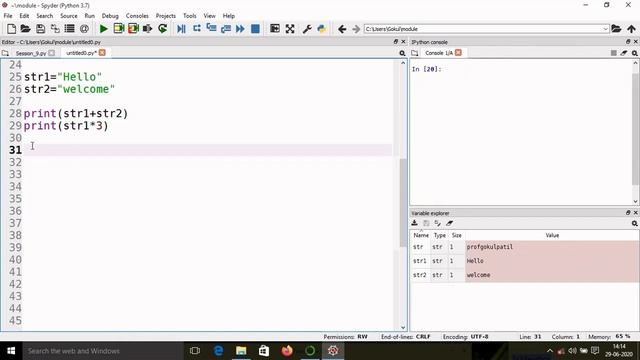Open the Help menu
The image size is (640, 360).
click(229, 16)
